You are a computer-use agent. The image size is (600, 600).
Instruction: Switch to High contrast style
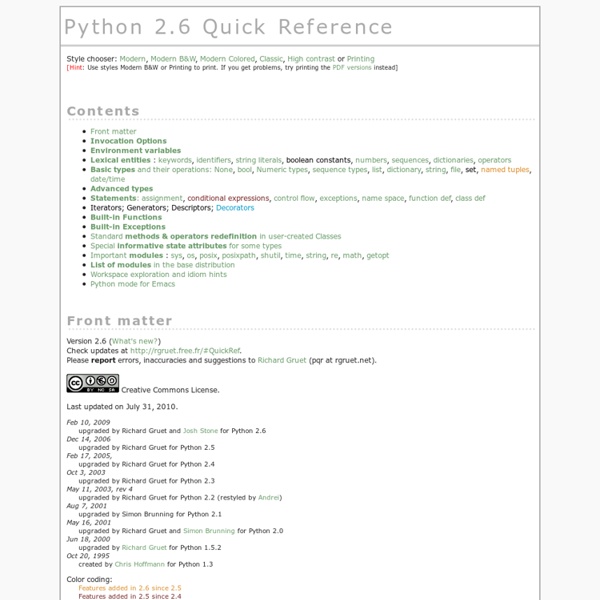tap(311, 59)
